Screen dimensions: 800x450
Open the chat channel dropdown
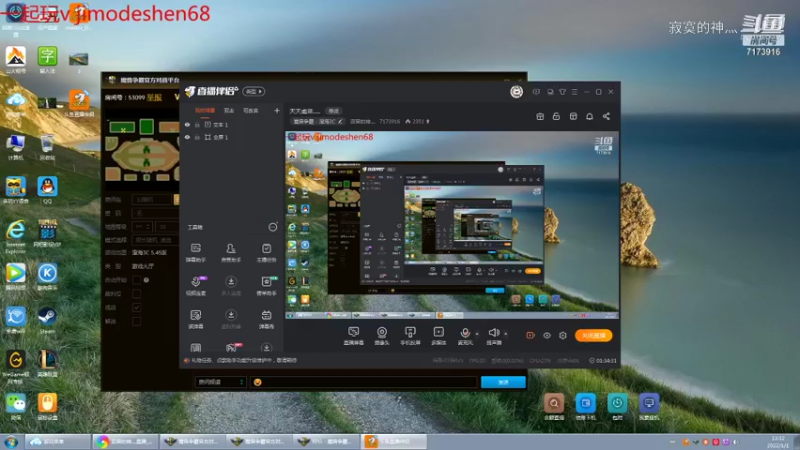tap(220, 382)
